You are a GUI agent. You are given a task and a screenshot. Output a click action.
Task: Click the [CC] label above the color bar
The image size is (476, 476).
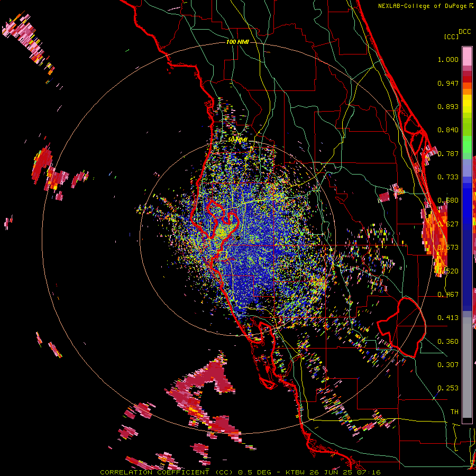[451, 36]
